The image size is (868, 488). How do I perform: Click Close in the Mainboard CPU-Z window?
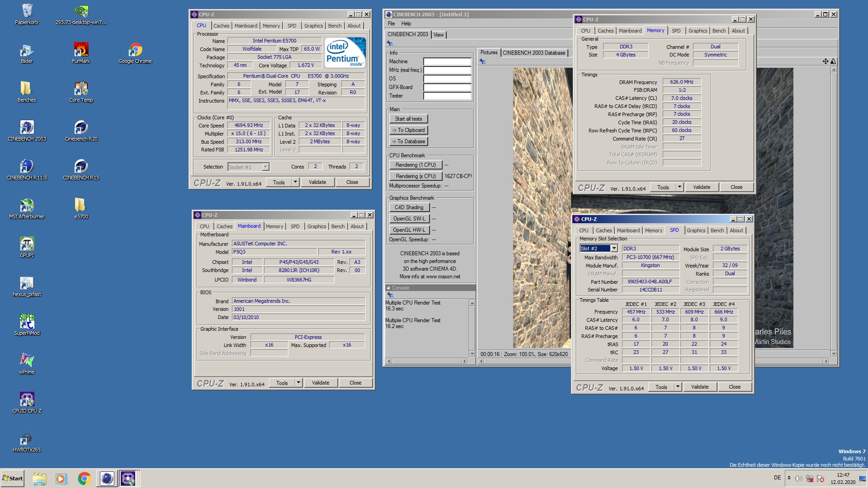pyautogui.click(x=355, y=383)
